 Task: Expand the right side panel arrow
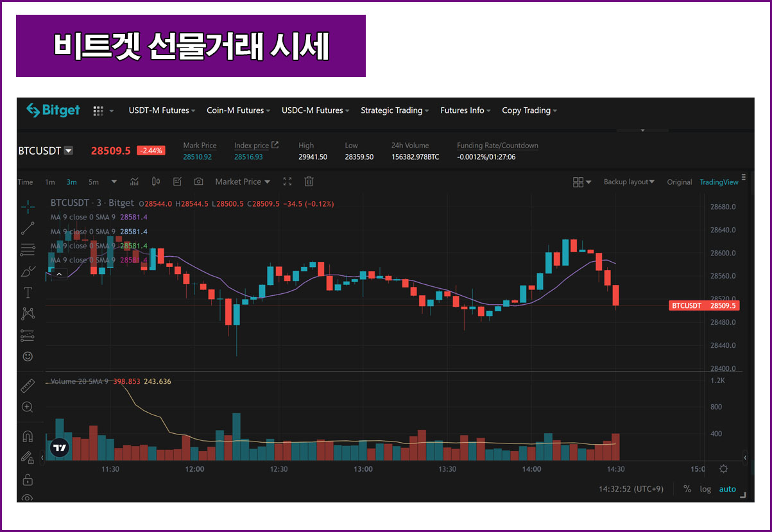click(x=745, y=458)
